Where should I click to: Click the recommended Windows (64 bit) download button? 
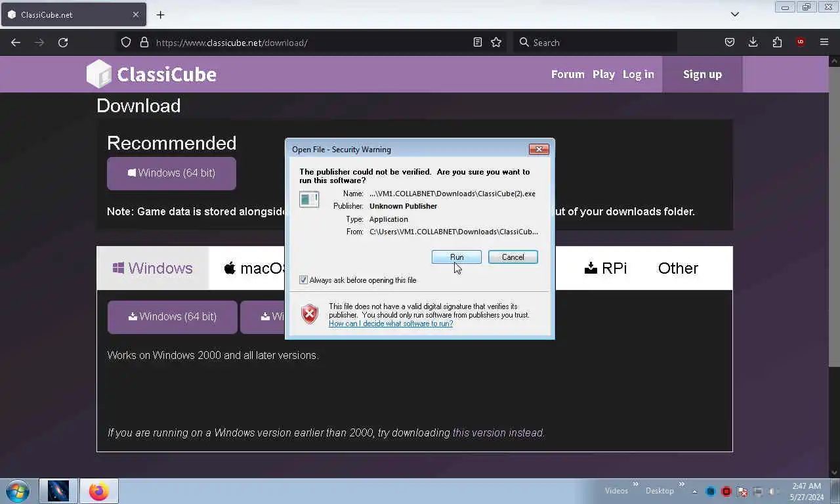171,173
